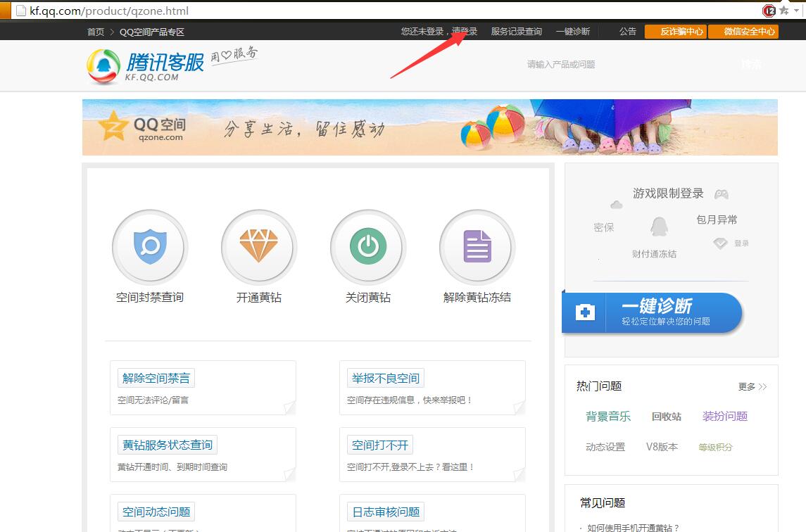
Task: Open 举报不良空间 link
Action: (386, 379)
